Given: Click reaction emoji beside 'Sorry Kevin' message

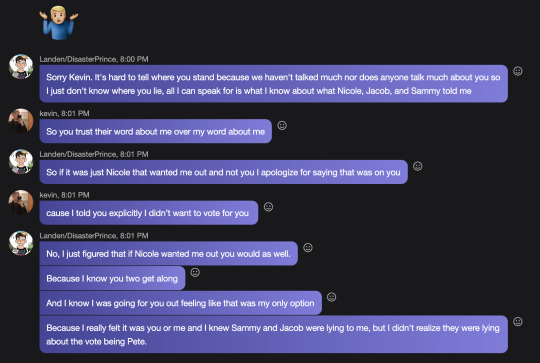Looking at the screenshot, I should point(518,71).
